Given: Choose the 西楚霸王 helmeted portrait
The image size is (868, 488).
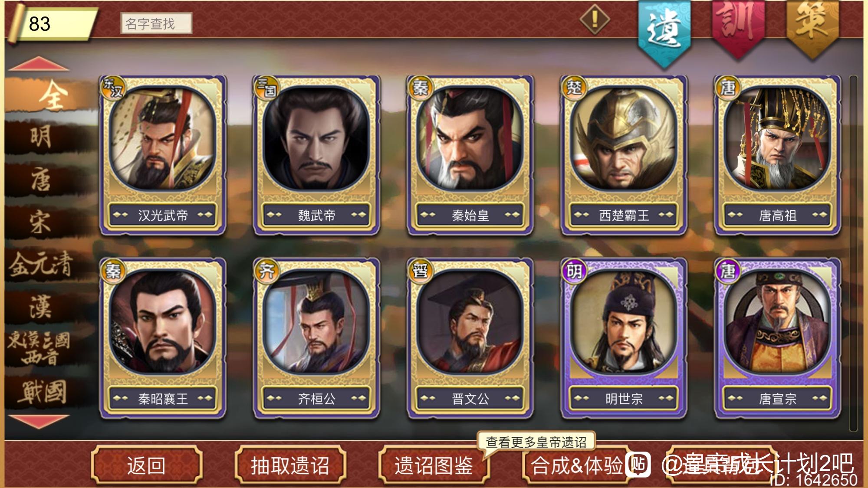Looking at the screenshot, I should click(x=624, y=155).
